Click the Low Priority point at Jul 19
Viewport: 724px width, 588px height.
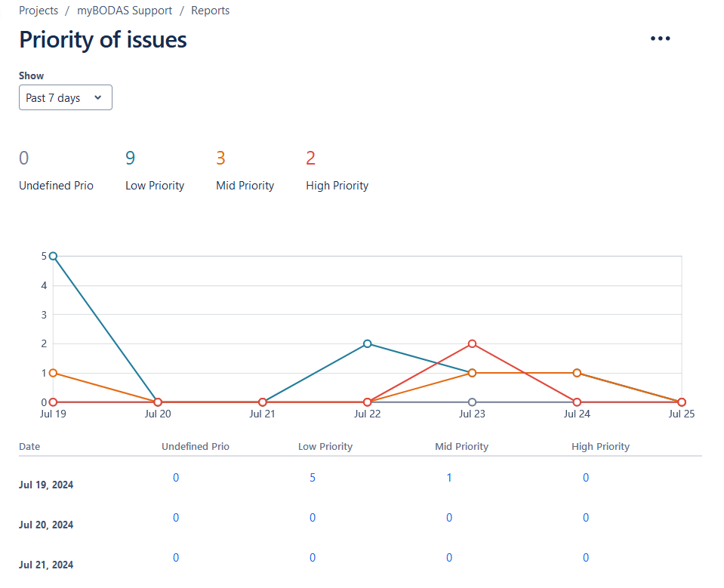tap(53, 256)
